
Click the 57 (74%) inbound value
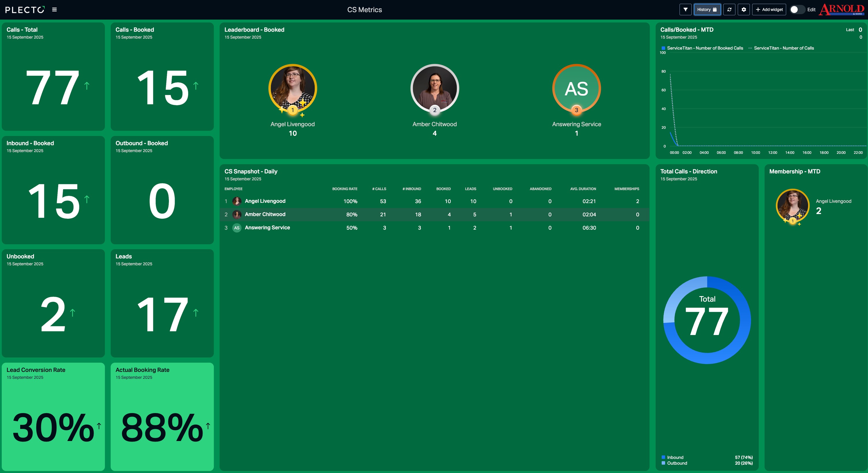coord(744,457)
